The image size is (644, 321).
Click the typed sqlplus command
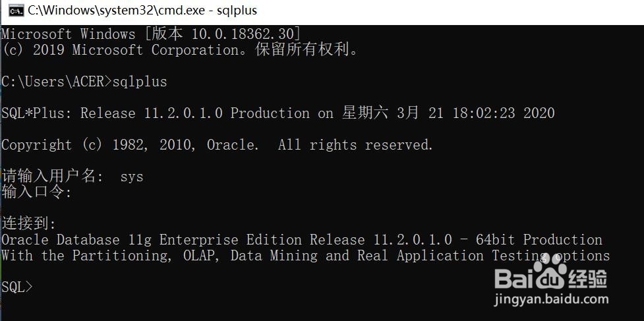click(140, 82)
